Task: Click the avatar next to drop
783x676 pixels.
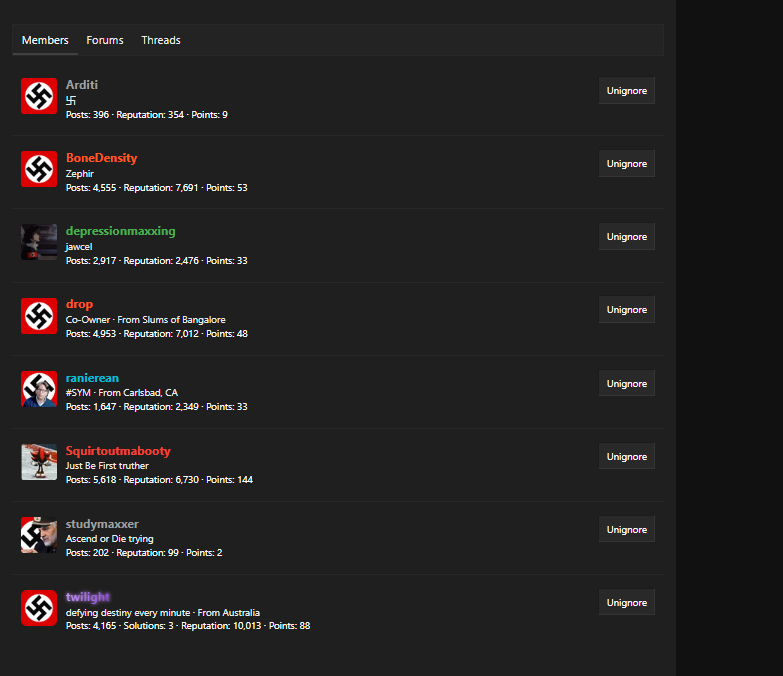Action: [39, 316]
